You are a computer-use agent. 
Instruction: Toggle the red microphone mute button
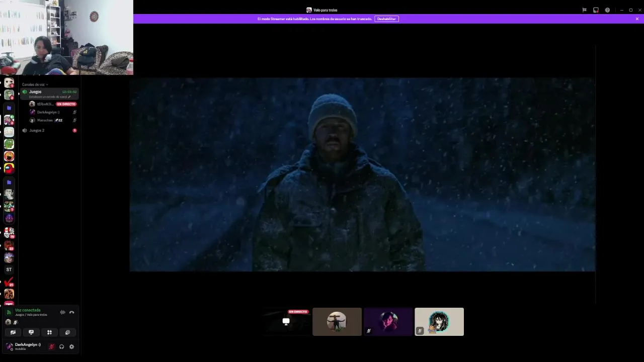(x=51, y=346)
